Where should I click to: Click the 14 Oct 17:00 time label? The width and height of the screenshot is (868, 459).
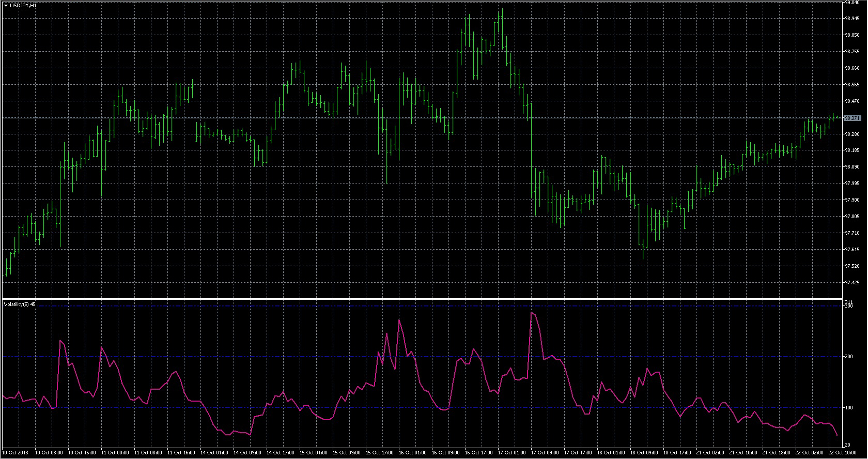tap(281, 453)
